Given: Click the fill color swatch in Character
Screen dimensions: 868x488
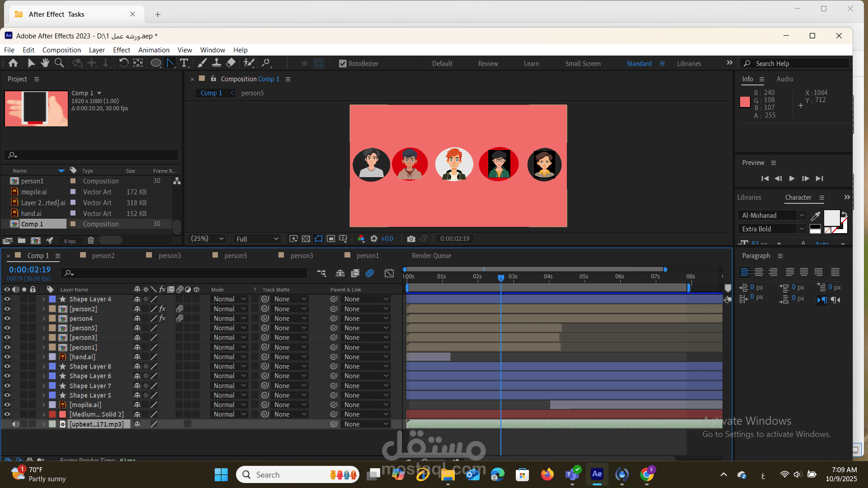Looking at the screenshot, I should click(x=831, y=218).
